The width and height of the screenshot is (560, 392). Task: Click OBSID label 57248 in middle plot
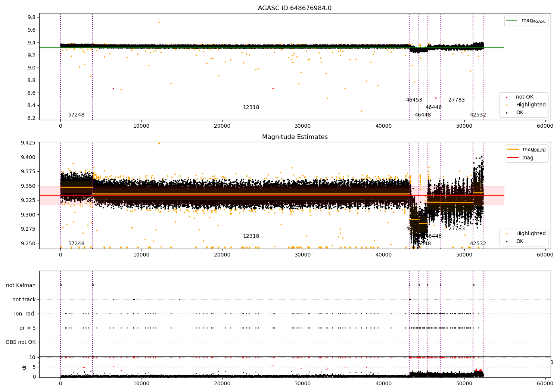tap(76, 244)
